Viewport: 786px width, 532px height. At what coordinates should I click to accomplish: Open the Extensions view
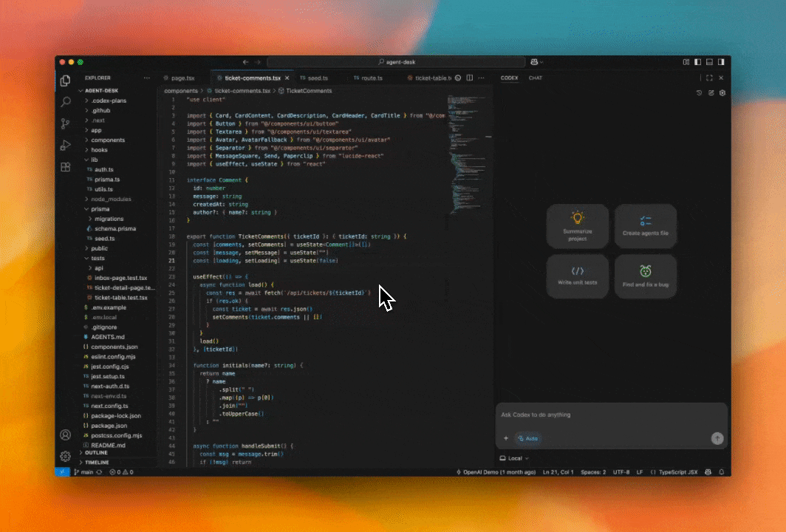pyautogui.click(x=66, y=167)
